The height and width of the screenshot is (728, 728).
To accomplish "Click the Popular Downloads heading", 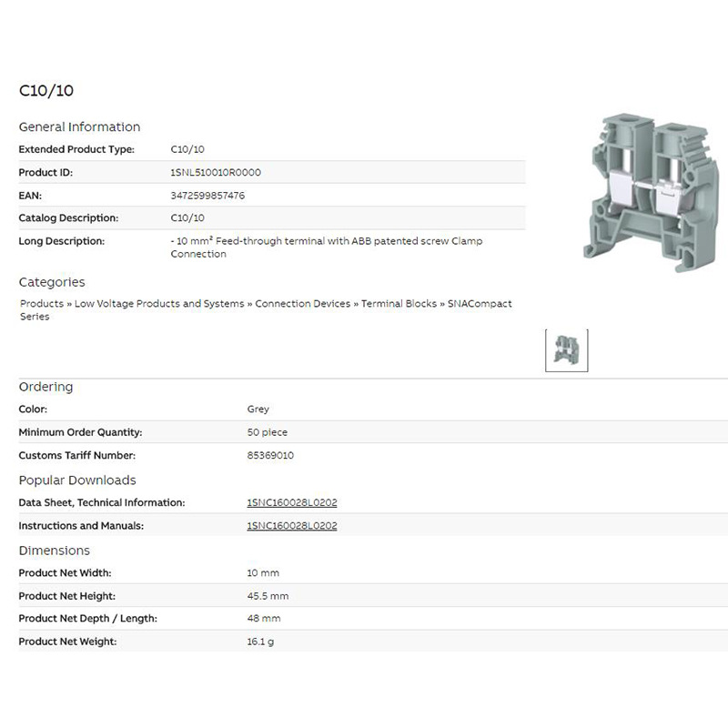I will pyautogui.click(x=77, y=480).
